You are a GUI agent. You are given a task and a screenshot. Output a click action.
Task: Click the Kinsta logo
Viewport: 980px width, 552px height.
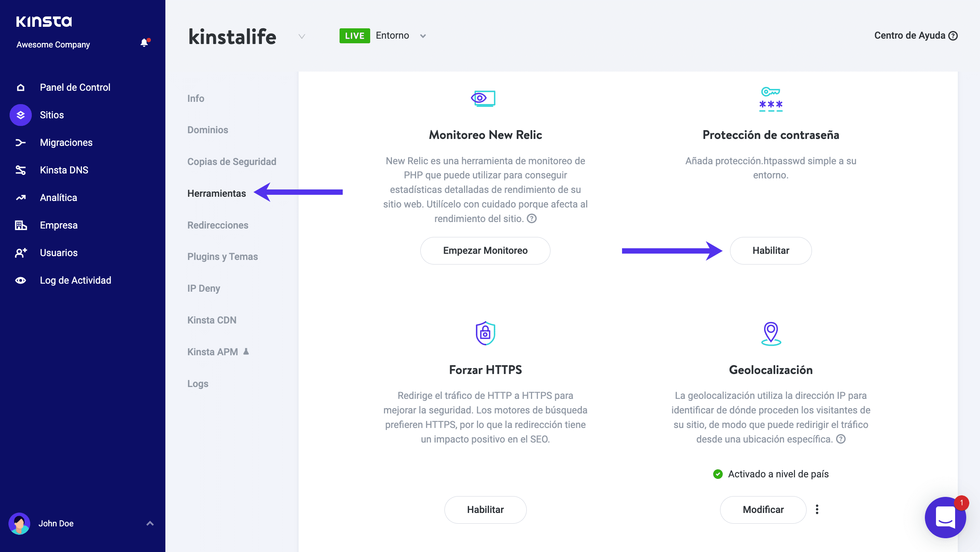coord(44,21)
